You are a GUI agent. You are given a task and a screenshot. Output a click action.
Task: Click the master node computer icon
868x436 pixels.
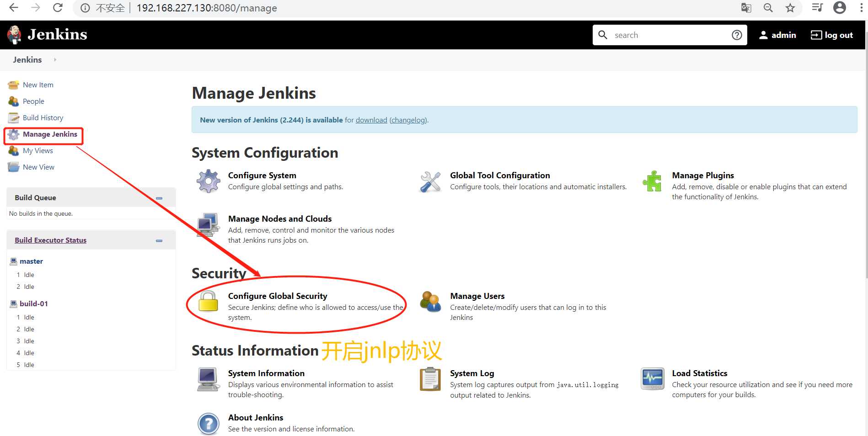tap(14, 261)
